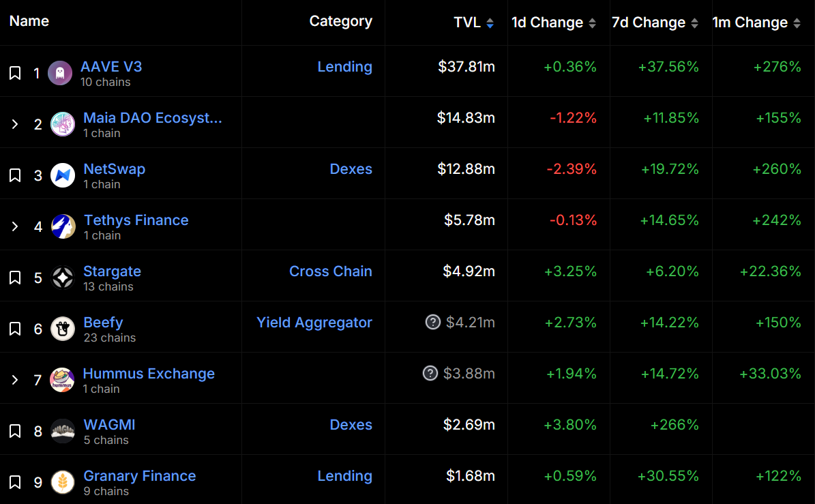Click the NetSwap protocol logo icon
This screenshot has width=815, height=504.
(63, 175)
